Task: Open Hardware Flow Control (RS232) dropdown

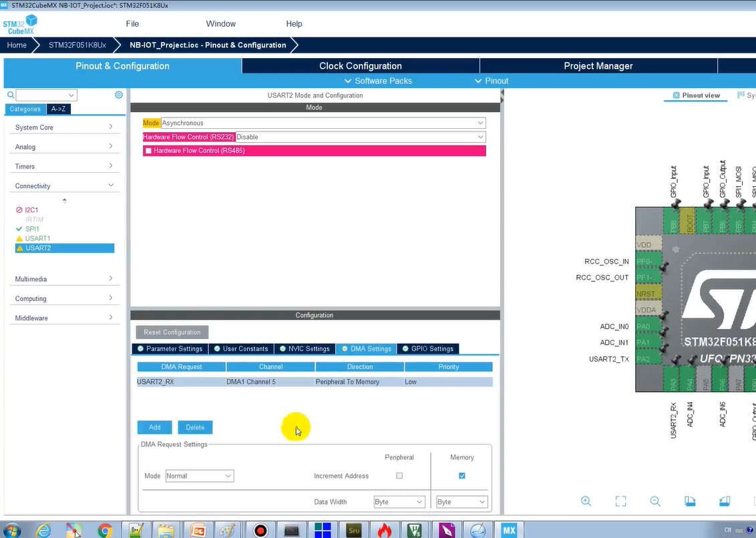Action: point(361,137)
